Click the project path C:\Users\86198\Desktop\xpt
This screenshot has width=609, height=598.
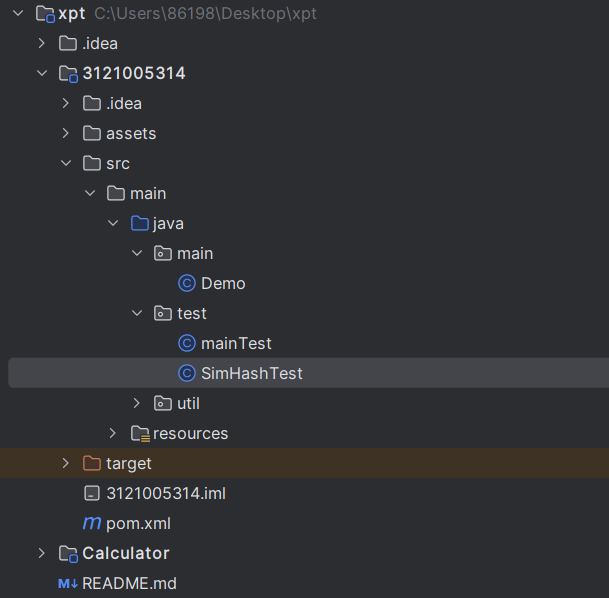tap(205, 14)
